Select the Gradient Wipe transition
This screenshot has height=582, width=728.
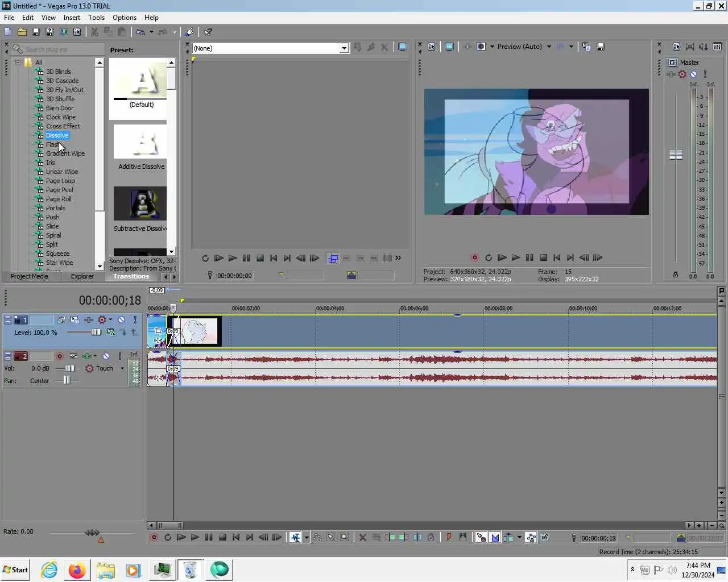click(65, 153)
